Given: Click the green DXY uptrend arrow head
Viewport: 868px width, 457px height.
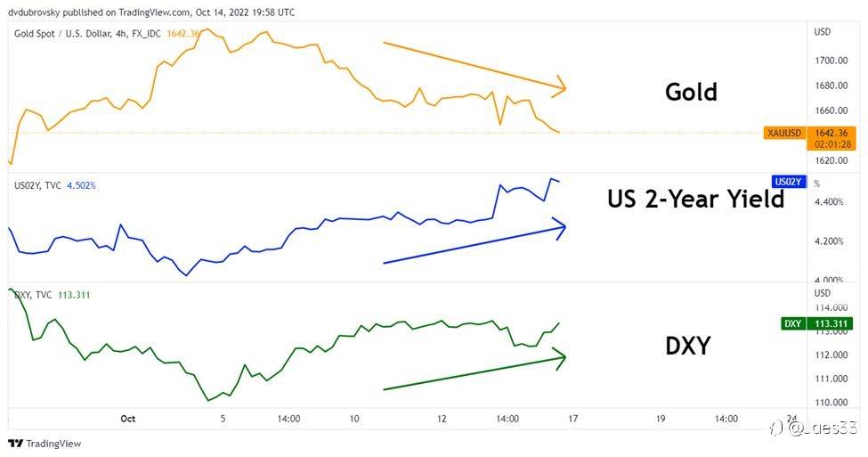Looking at the screenshot, I should [x=560, y=359].
